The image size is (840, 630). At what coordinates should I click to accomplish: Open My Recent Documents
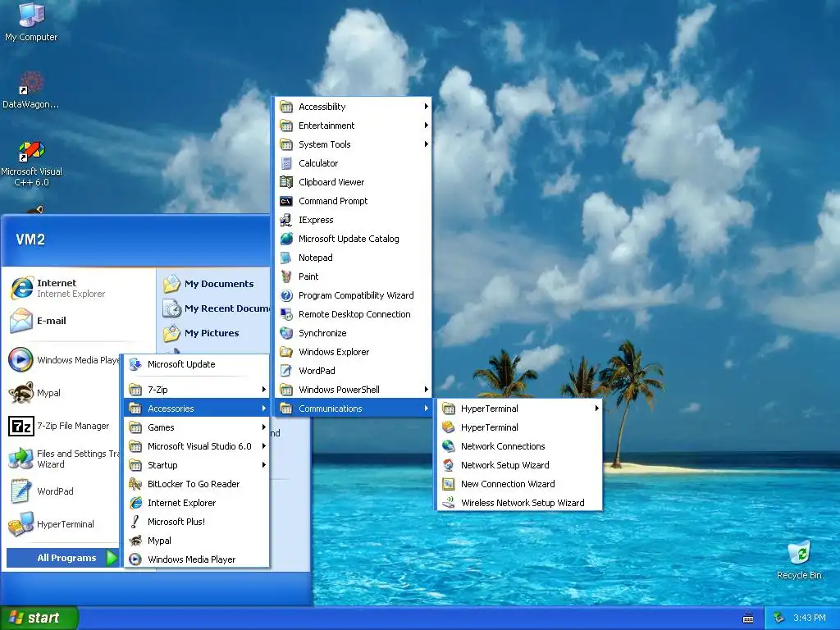click(214, 308)
